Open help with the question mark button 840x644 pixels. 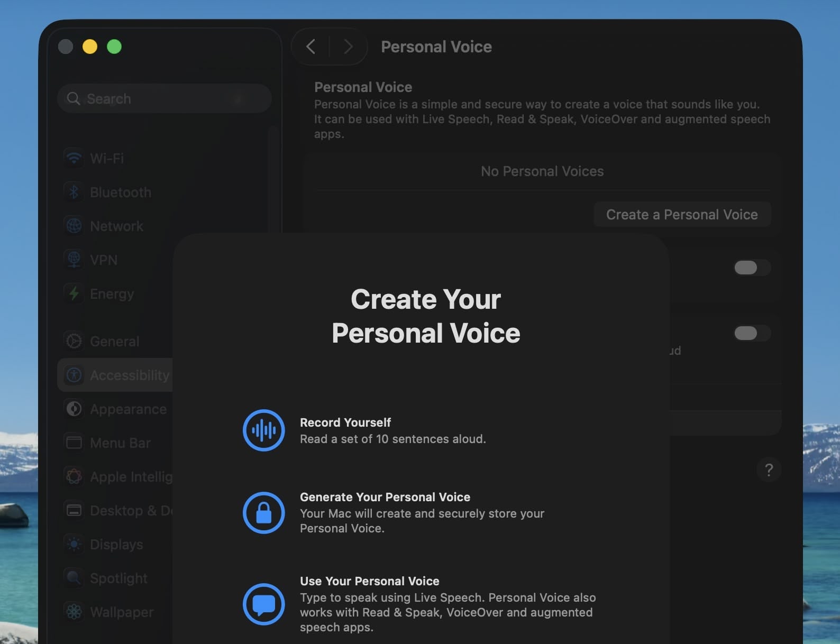pos(769,470)
